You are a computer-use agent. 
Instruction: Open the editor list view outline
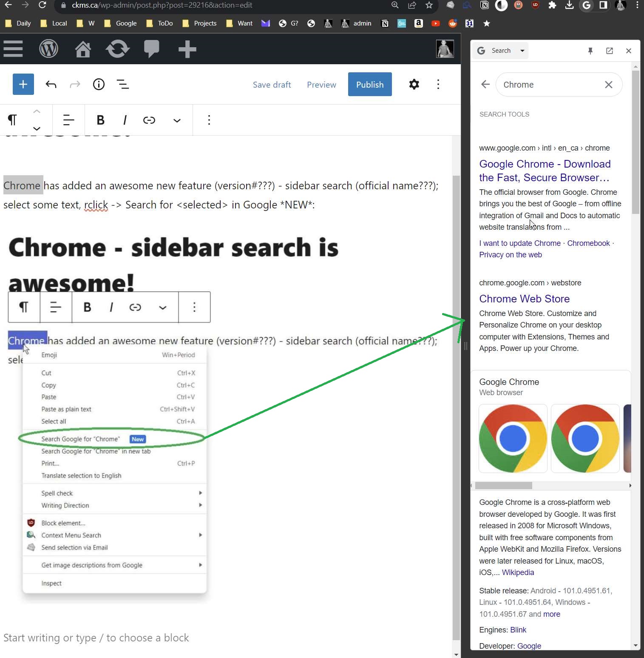pos(123,84)
